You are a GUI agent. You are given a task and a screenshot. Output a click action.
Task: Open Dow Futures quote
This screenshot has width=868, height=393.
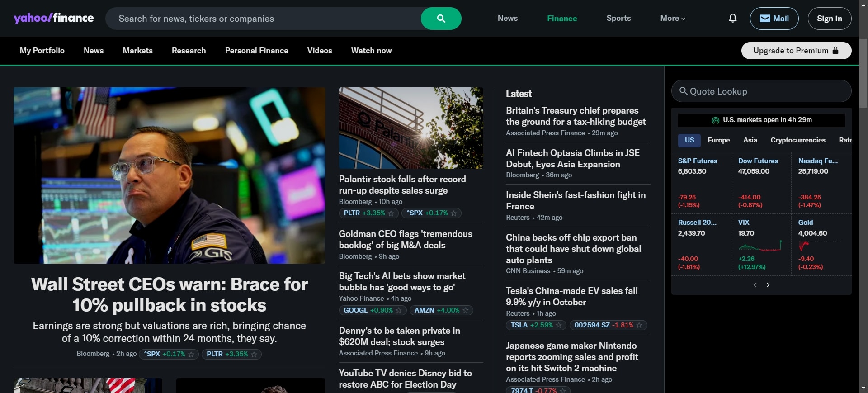758,161
